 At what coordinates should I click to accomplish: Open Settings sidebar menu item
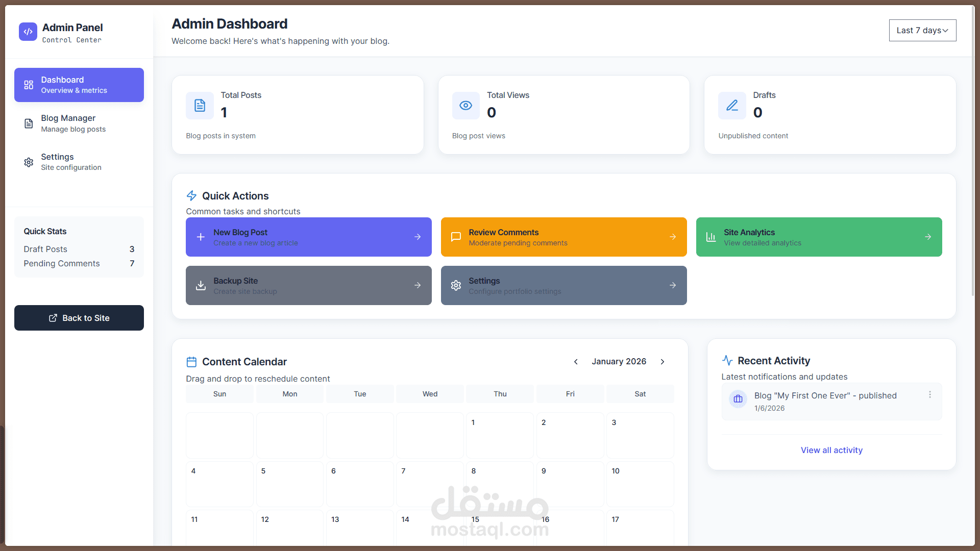tap(79, 162)
